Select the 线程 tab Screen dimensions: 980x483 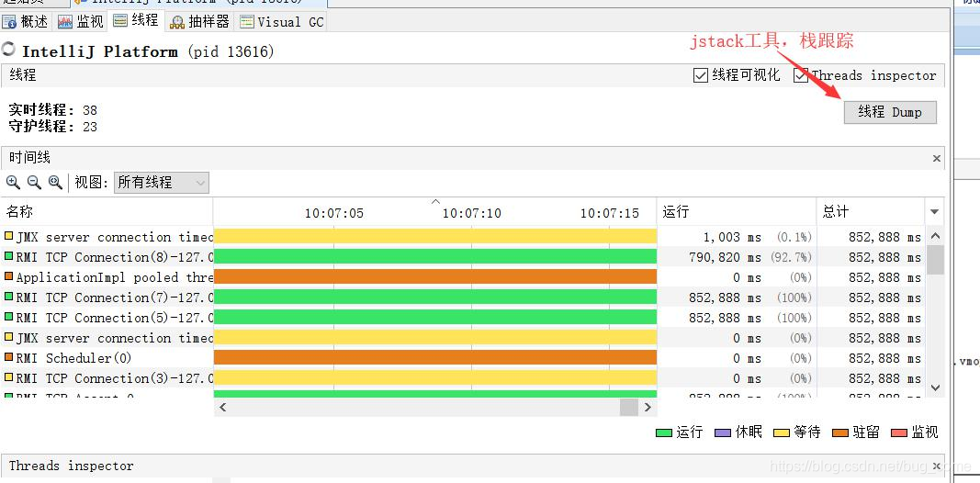point(136,20)
